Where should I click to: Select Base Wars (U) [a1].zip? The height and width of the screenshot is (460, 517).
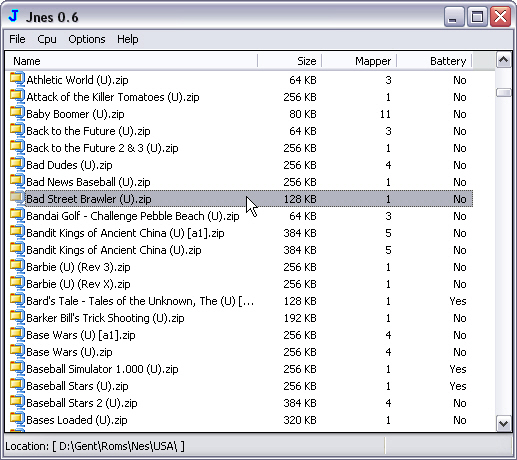[81, 335]
